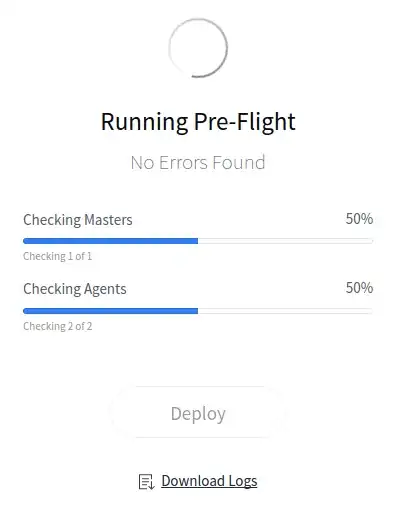Select the No Errors Found status text
The width and height of the screenshot is (398, 506).
pyautogui.click(x=198, y=163)
